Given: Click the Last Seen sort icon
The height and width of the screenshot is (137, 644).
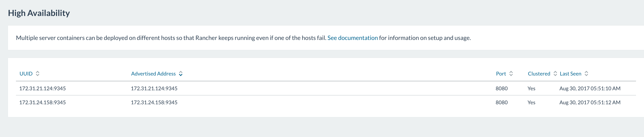Looking at the screenshot, I should point(586,74).
